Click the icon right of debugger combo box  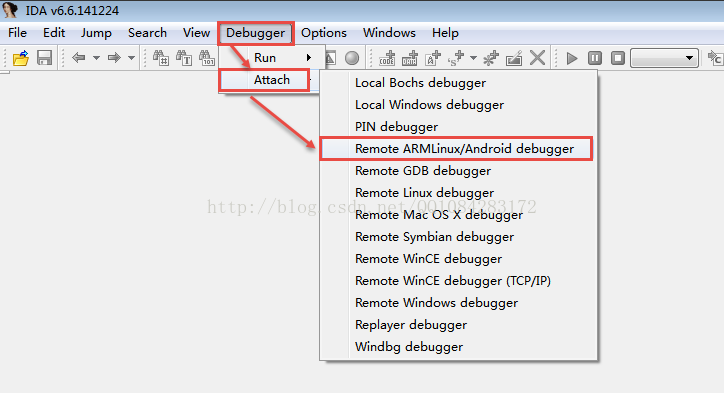pyautogui.click(x=715, y=58)
